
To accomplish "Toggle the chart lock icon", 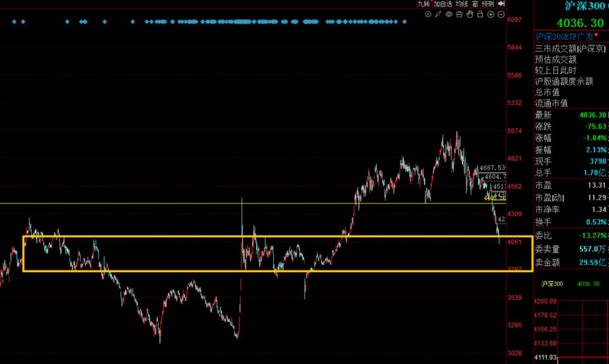I will point(480,14).
